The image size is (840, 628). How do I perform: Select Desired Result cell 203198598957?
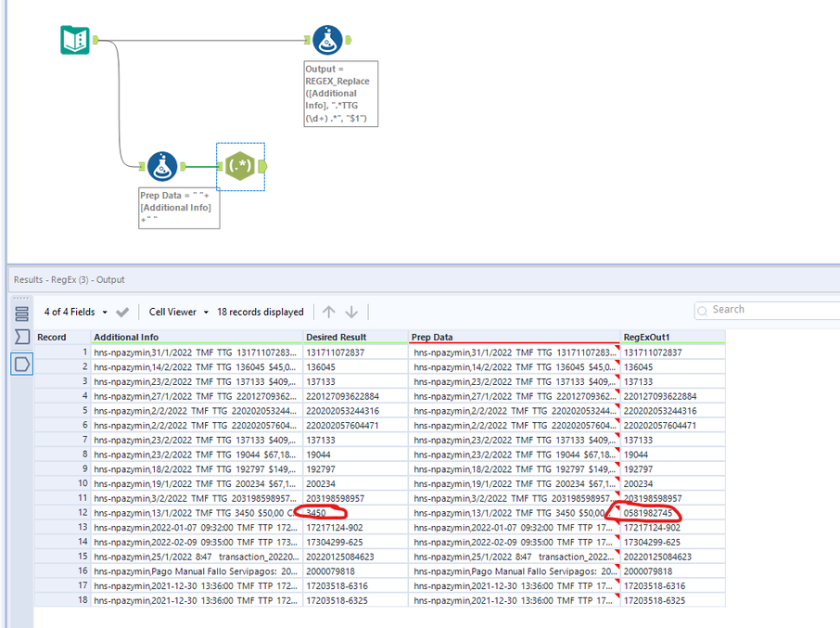tap(355, 498)
